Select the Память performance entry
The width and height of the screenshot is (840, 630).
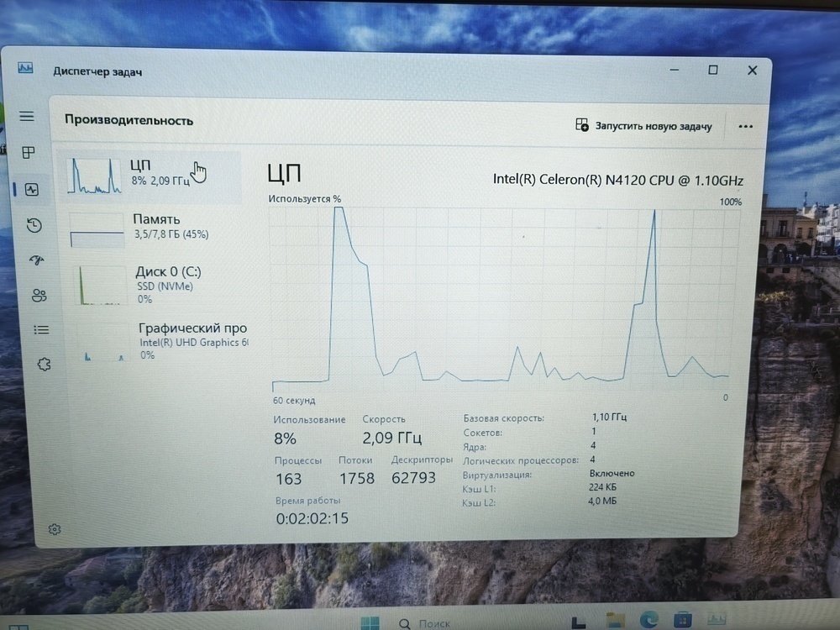[153, 228]
